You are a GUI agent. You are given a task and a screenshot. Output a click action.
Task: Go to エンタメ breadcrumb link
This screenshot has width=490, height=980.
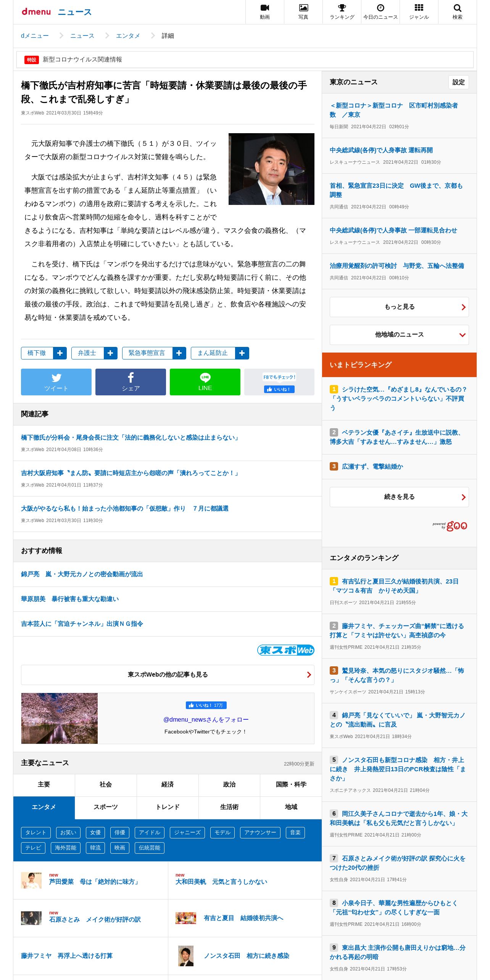128,36
